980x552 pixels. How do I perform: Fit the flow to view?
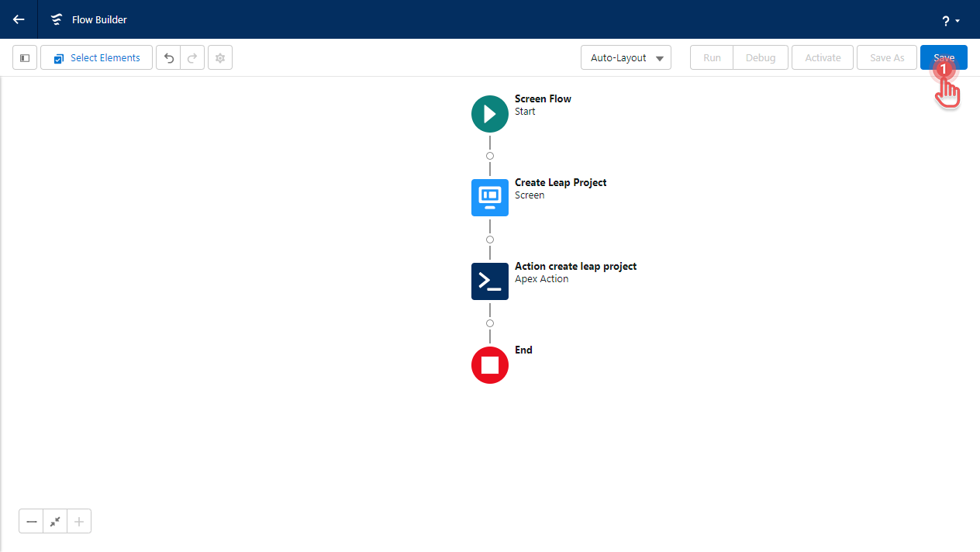(55, 522)
